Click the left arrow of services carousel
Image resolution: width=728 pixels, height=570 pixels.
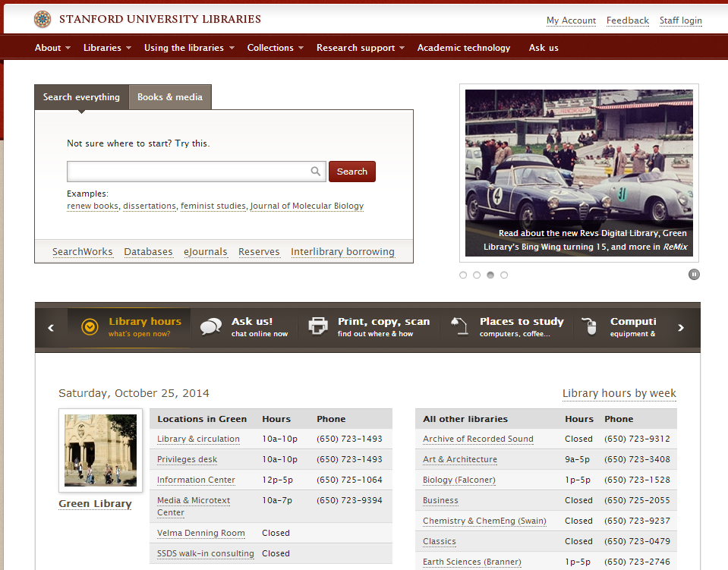pyautogui.click(x=51, y=328)
